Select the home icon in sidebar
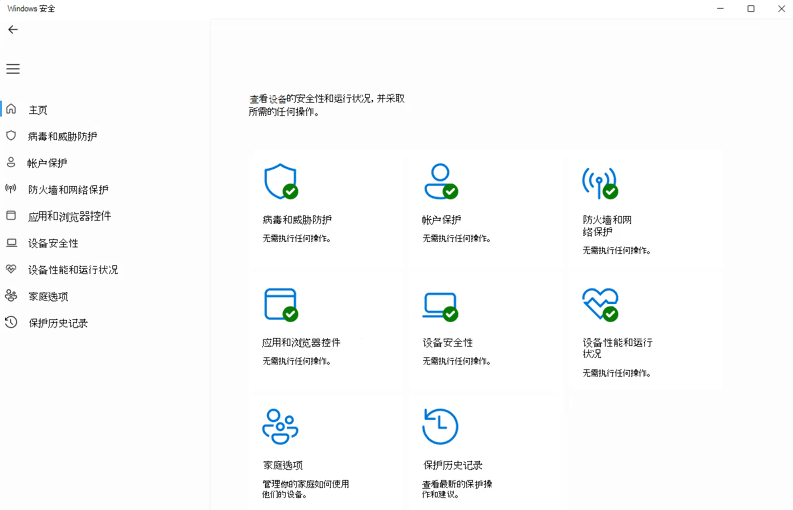793x510 pixels. [x=11, y=109]
